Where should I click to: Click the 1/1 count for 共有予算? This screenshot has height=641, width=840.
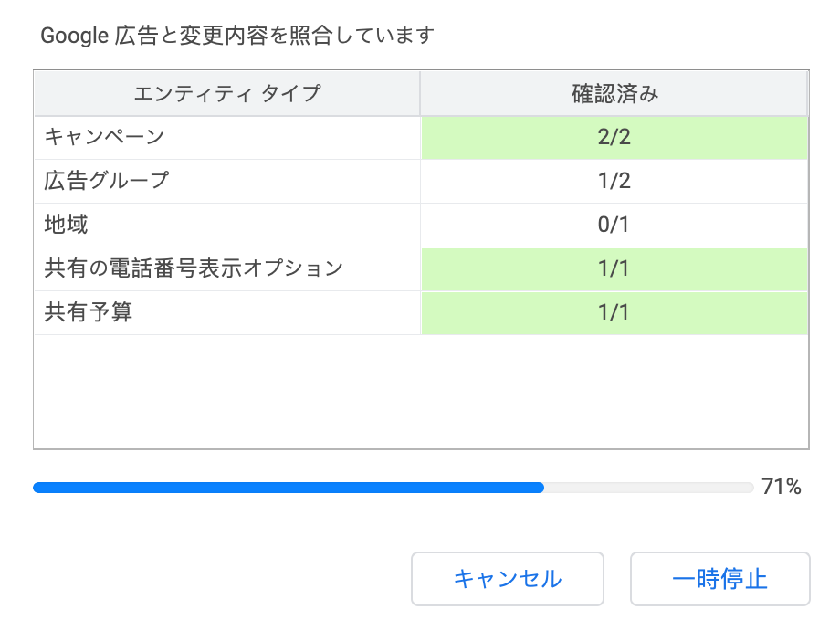pyautogui.click(x=614, y=312)
